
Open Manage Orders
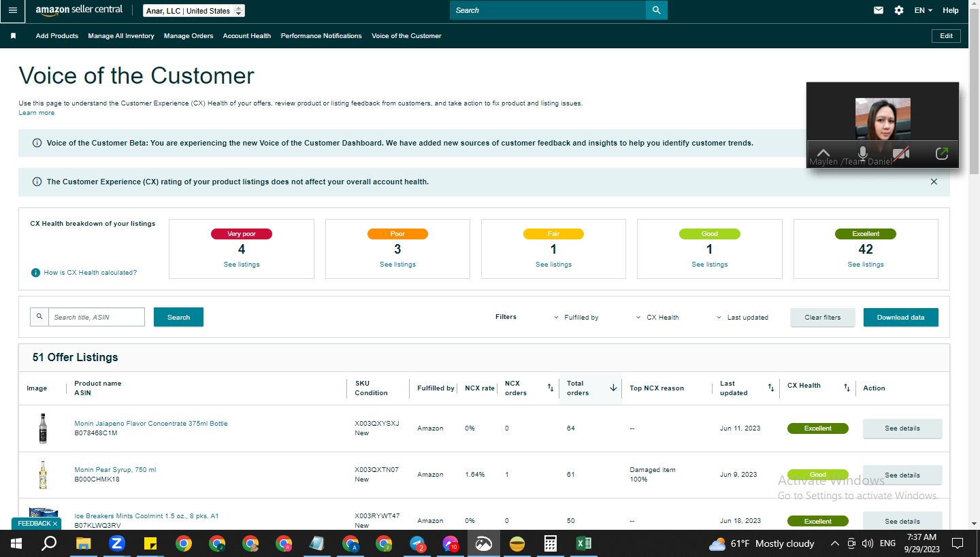pos(189,36)
